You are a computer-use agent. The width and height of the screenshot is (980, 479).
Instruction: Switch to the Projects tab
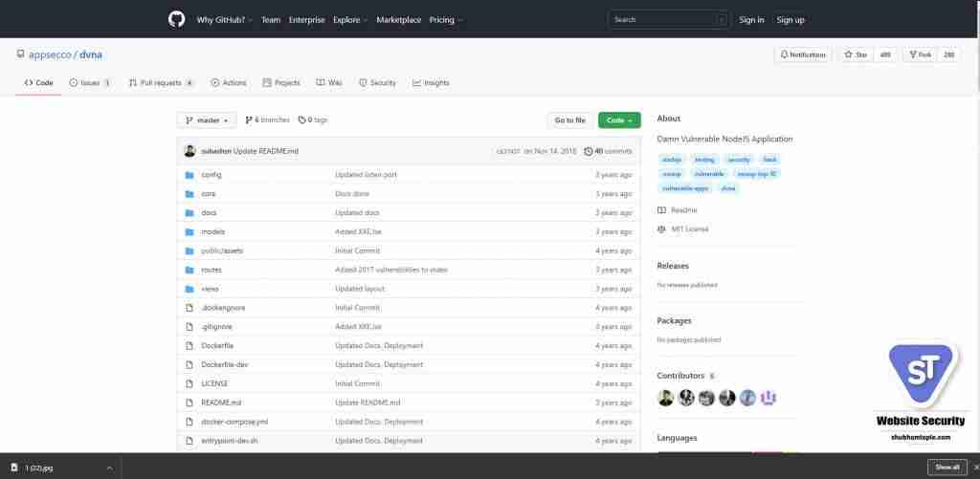pyautogui.click(x=281, y=82)
